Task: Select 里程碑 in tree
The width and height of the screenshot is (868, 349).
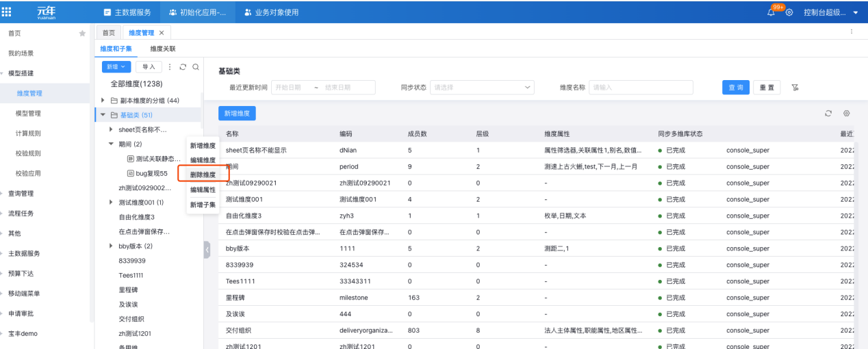Action: [129, 289]
